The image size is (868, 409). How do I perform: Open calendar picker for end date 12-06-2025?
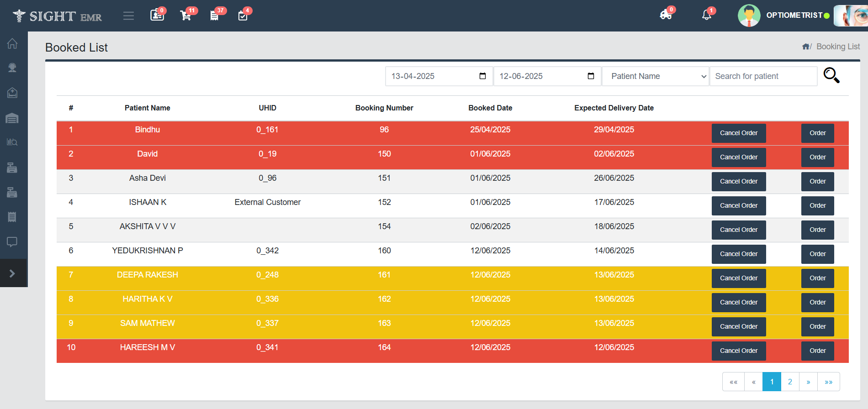pyautogui.click(x=591, y=76)
